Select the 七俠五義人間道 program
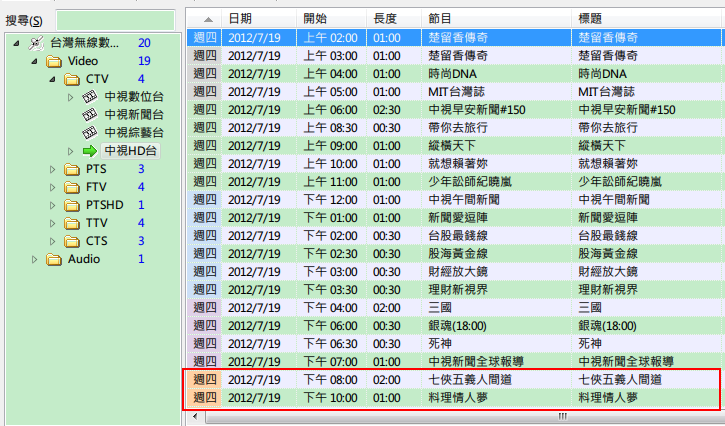The height and width of the screenshot is (426, 725). 456,380
